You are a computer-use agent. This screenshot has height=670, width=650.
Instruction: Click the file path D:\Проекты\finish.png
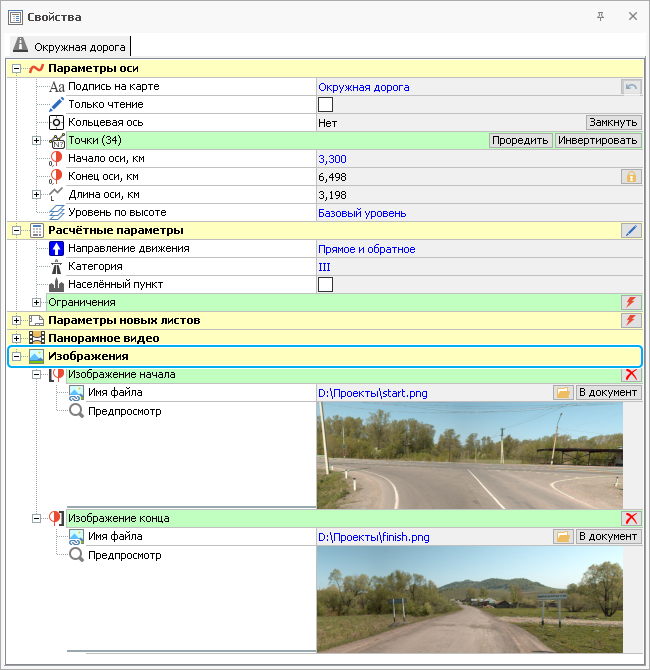pyautogui.click(x=374, y=537)
